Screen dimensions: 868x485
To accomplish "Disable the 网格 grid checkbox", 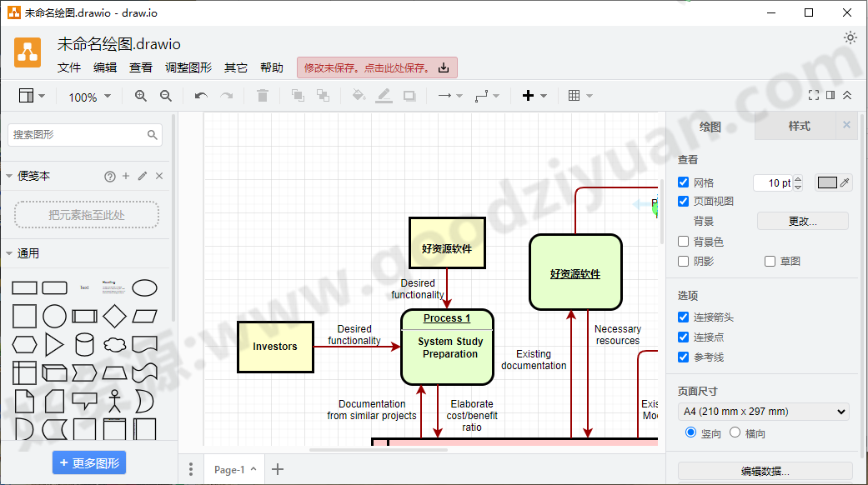I will pyautogui.click(x=683, y=182).
